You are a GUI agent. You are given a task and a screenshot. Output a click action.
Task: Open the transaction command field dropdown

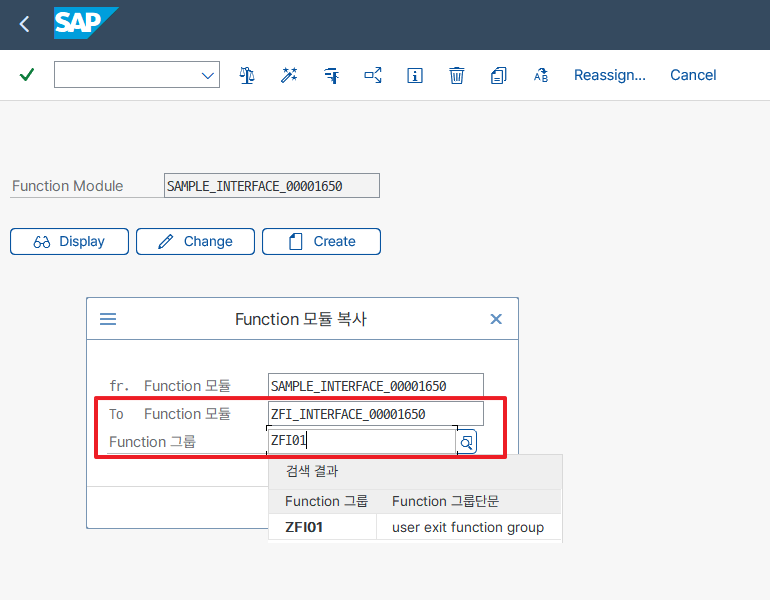pos(208,75)
